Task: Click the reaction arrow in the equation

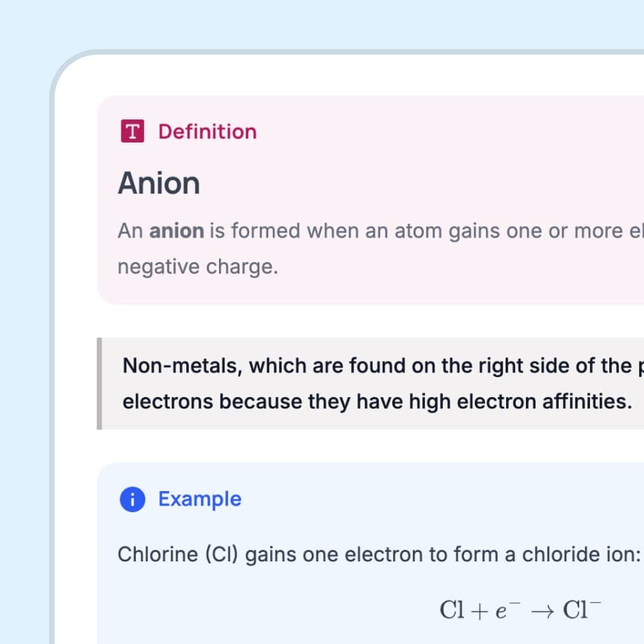Action: tap(541, 611)
